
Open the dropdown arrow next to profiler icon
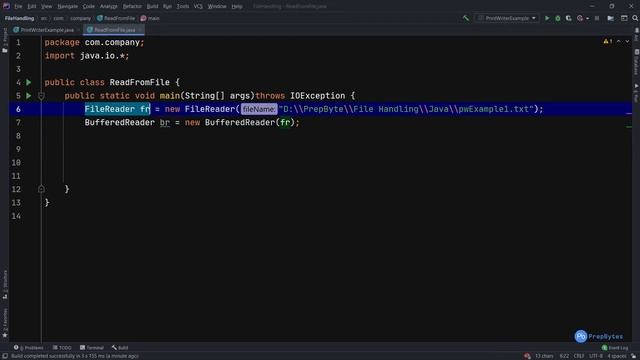pyautogui.click(x=587, y=18)
